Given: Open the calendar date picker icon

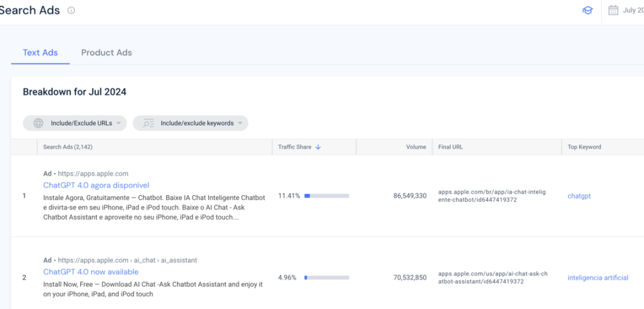Looking at the screenshot, I should click(x=613, y=10).
